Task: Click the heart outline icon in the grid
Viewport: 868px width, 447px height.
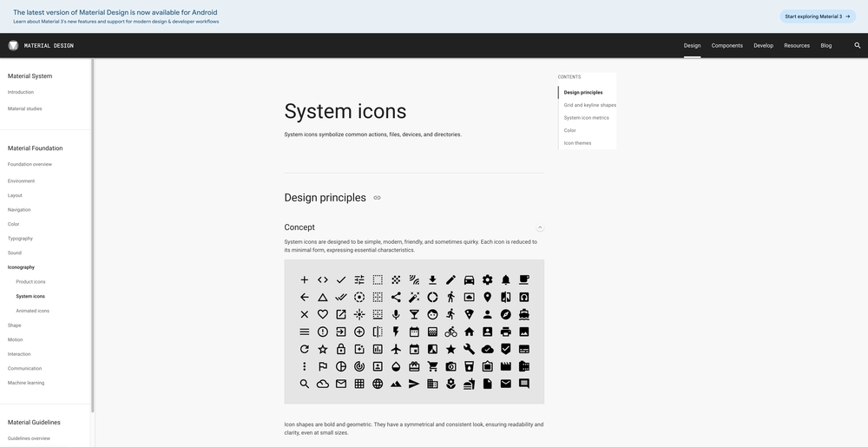Action: 323,314
